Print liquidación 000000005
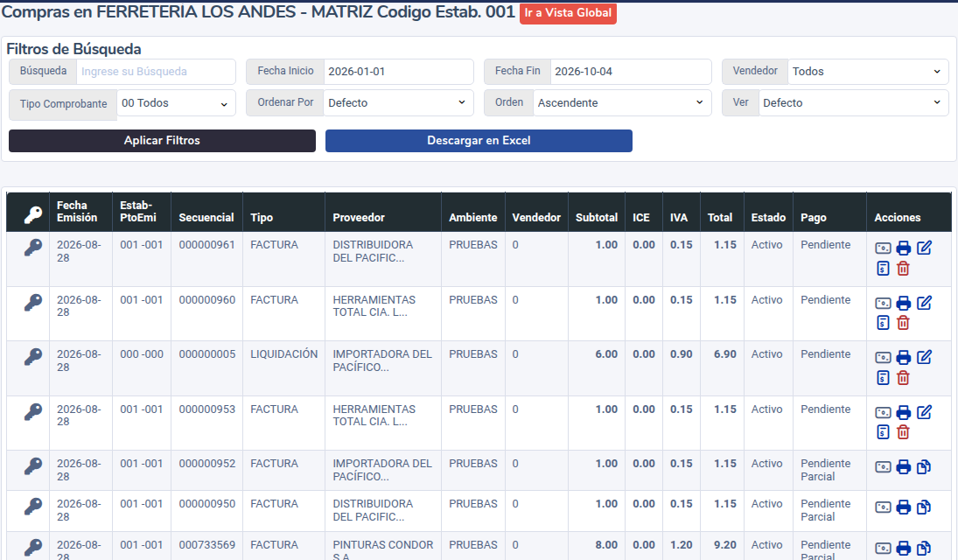The image size is (958, 560). tap(904, 358)
